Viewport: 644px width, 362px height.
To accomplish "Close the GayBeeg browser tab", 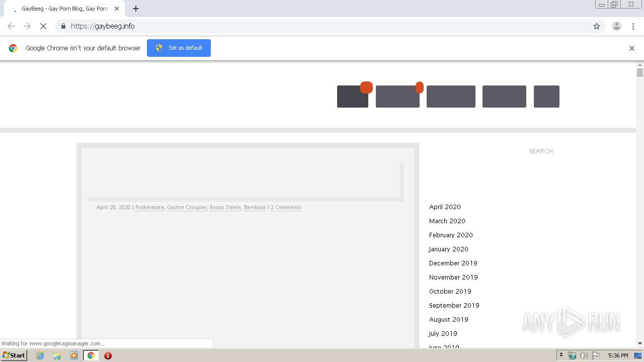I will click(117, 9).
